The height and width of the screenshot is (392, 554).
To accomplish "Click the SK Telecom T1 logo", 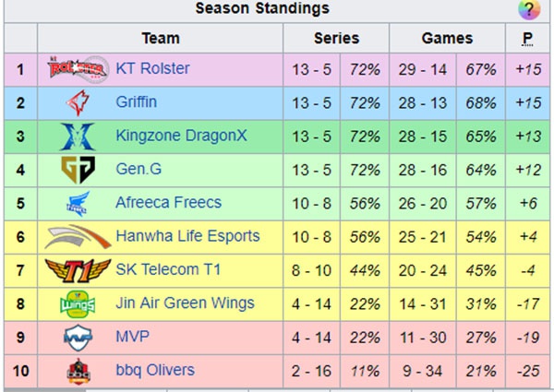I will tap(78, 270).
